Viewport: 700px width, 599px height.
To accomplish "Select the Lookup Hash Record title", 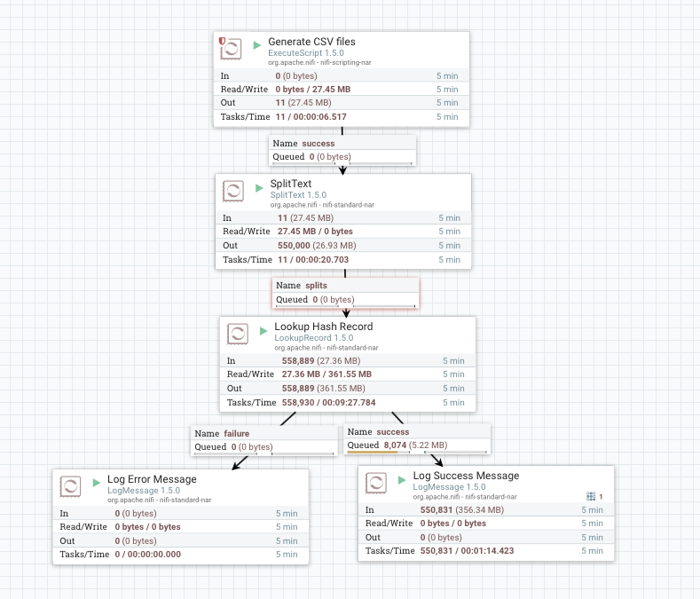I will click(x=324, y=327).
